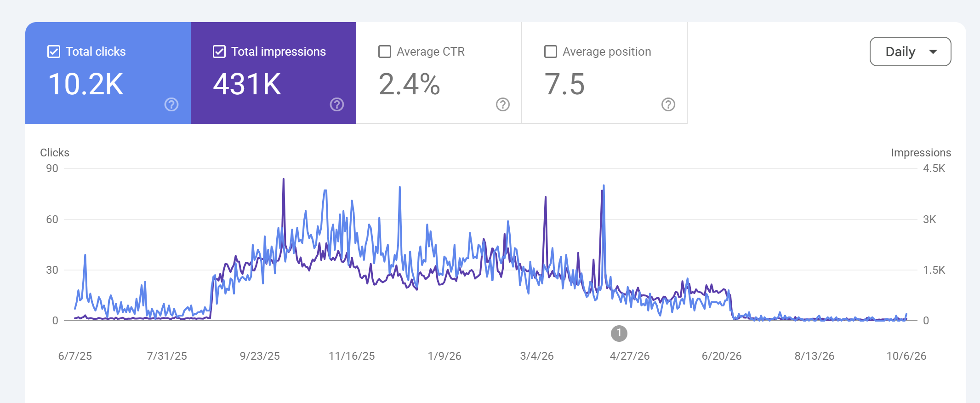Click the 7/31/25 date label
The width and height of the screenshot is (980, 403).
pyautogui.click(x=167, y=356)
